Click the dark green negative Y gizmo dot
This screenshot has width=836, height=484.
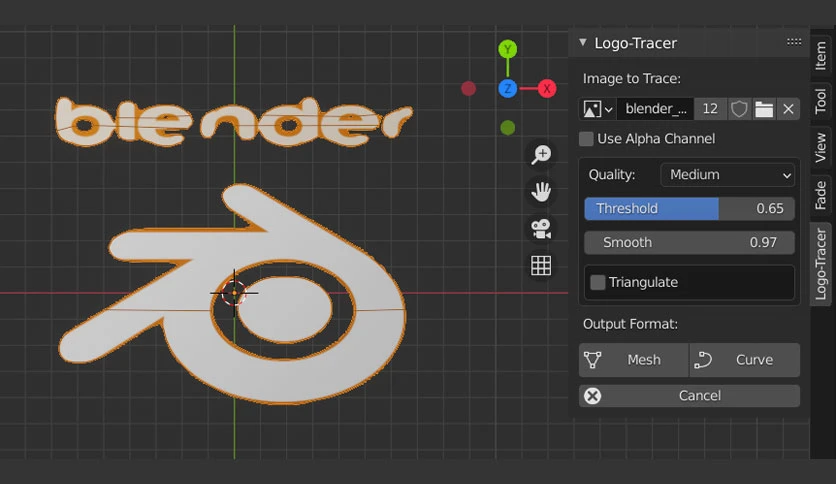click(x=508, y=127)
